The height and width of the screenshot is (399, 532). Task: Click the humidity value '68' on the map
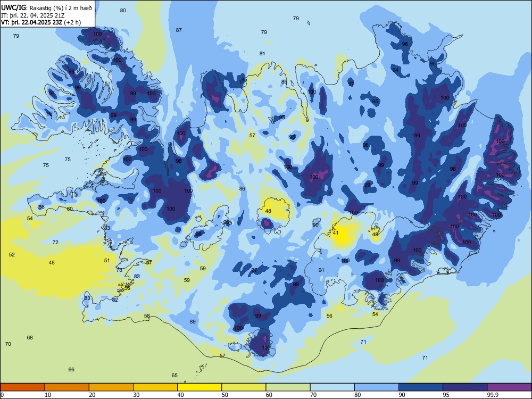[x=30, y=338]
